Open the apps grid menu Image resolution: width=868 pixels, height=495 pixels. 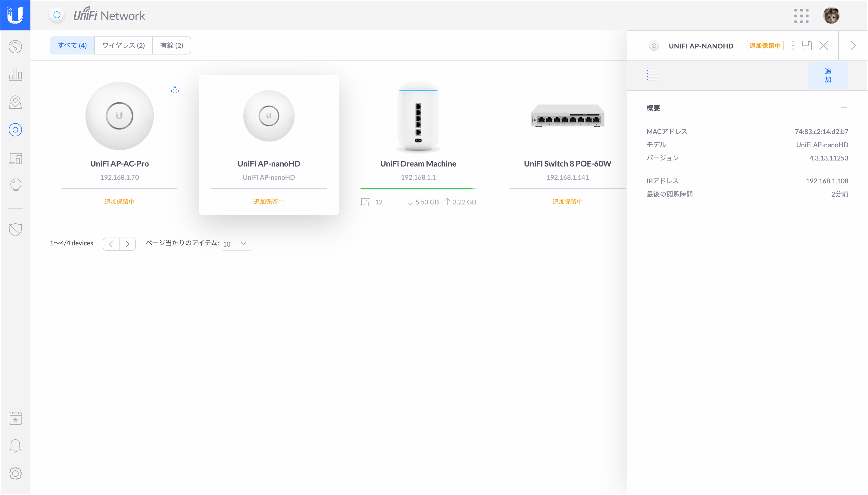[x=801, y=16]
